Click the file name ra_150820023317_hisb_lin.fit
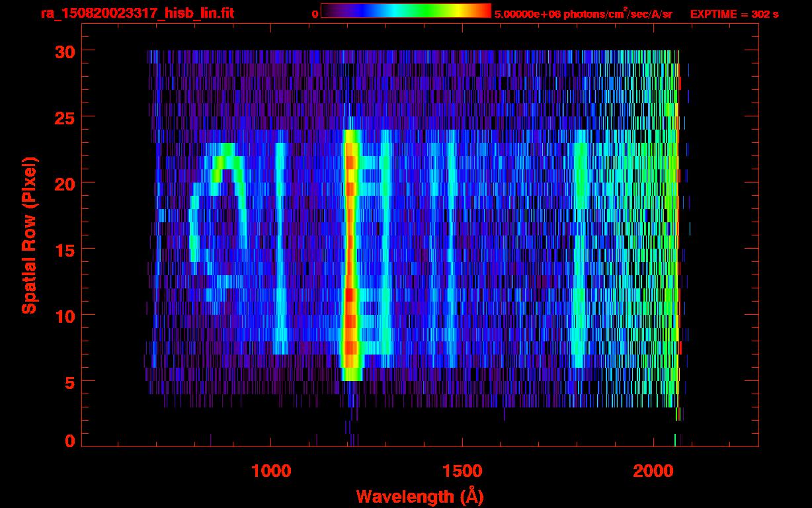This screenshot has width=812, height=508. [x=137, y=13]
